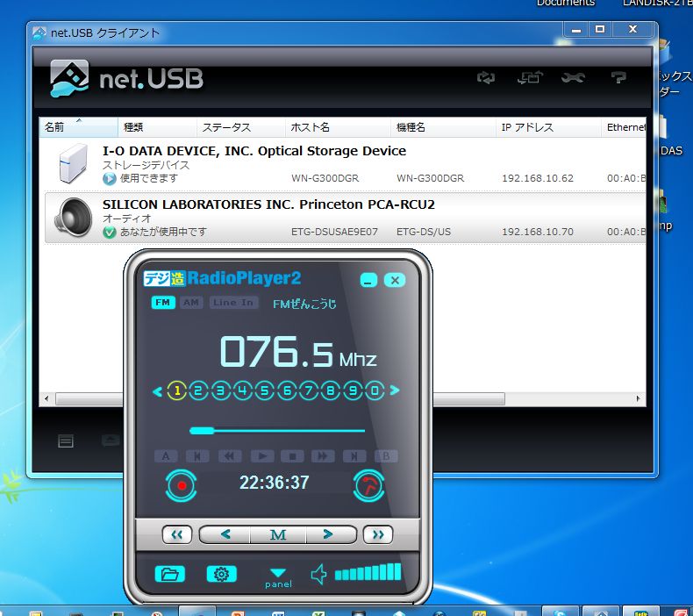Click the left arrow of the horizontal scrollbar
The width and height of the screenshot is (693, 616).
46,398
